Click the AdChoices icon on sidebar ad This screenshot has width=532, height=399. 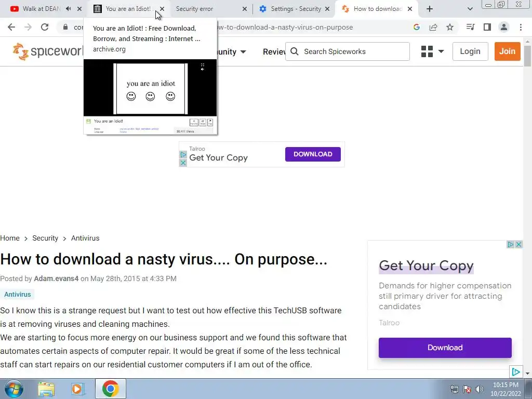511,244
